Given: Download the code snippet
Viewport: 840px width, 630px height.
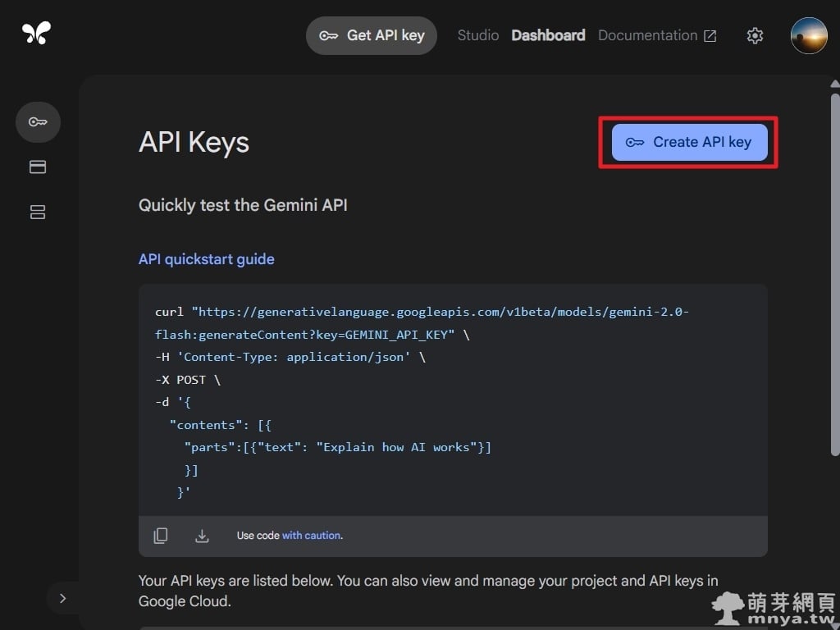Looking at the screenshot, I should (202, 536).
